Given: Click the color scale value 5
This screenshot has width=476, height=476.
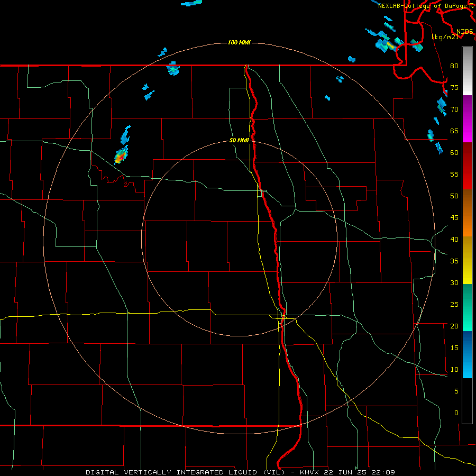Looking at the screenshot, I should coord(456,391).
